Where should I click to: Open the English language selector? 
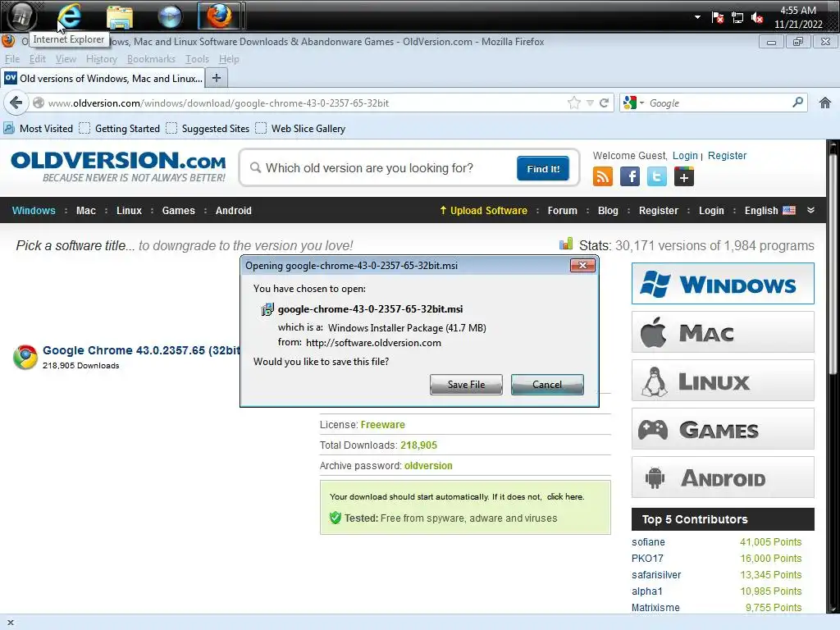tap(769, 211)
